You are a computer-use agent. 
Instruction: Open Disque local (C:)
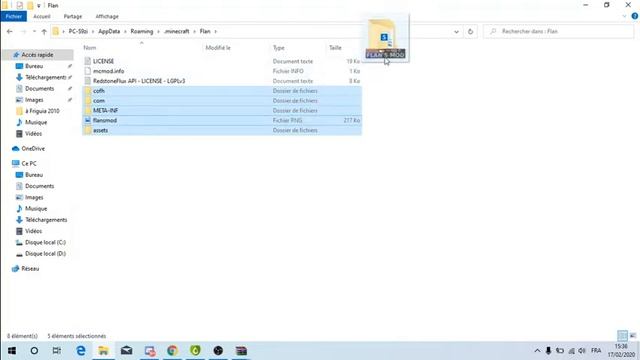[x=45, y=242]
